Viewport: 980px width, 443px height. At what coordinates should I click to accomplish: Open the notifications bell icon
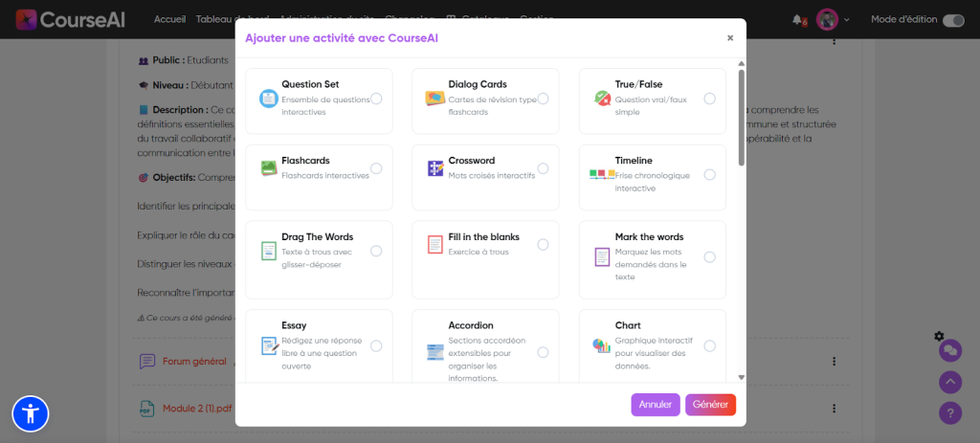coord(797,19)
